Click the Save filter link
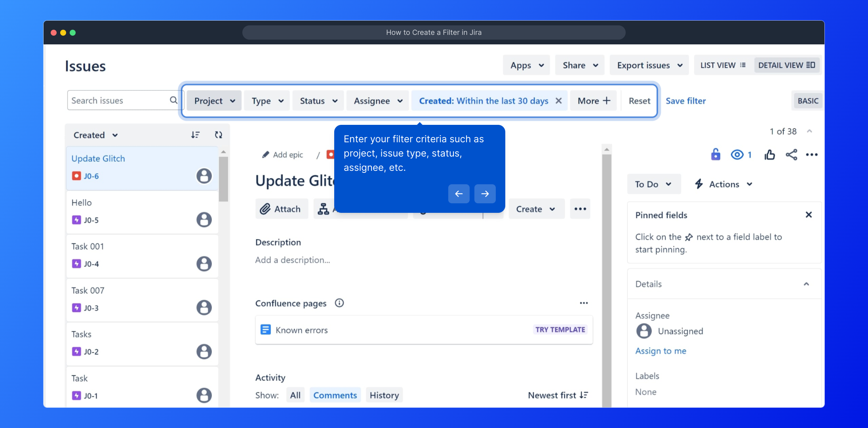The width and height of the screenshot is (868, 428). point(685,101)
